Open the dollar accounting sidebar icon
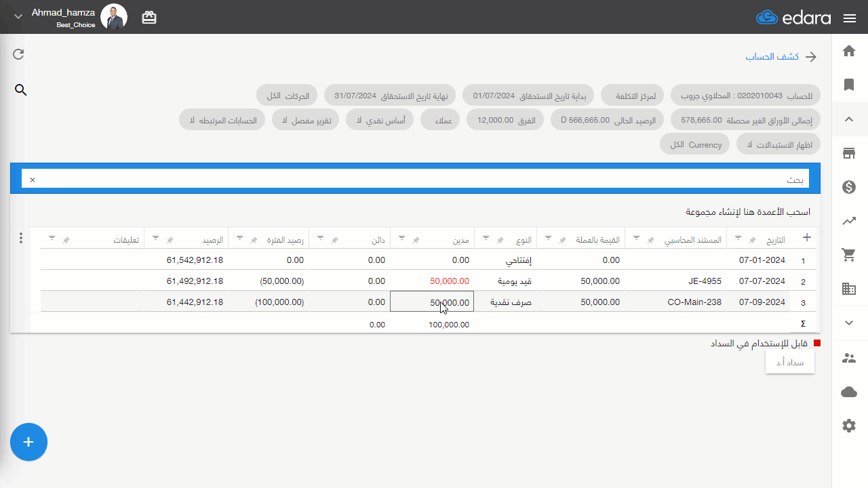Image resolution: width=868 pixels, height=488 pixels. [849, 187]
